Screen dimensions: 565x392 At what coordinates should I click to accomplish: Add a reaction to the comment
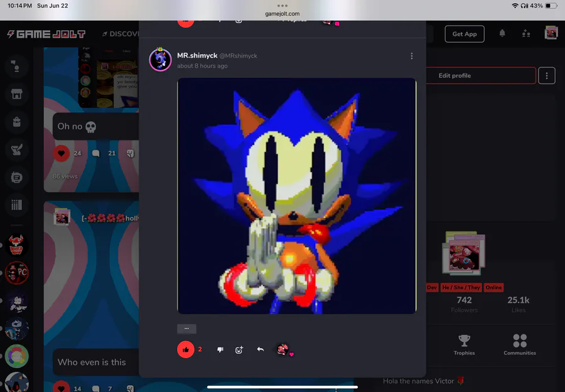(x=239, y=349)
